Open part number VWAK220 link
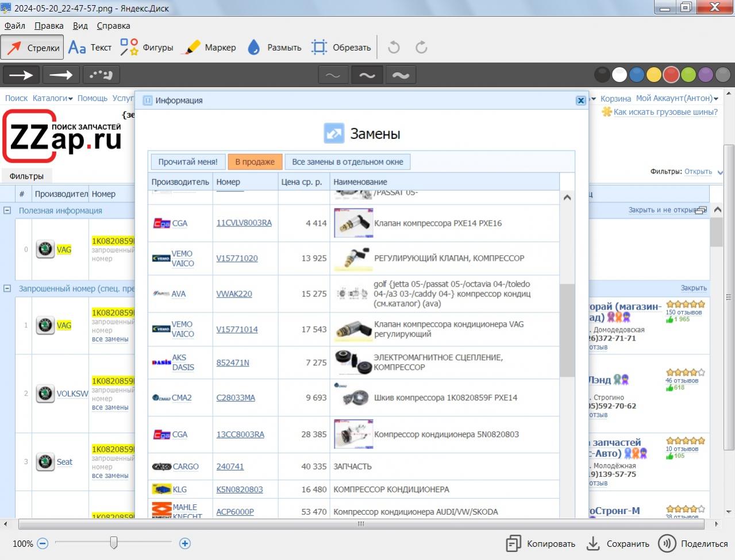 tap(234, 294)
